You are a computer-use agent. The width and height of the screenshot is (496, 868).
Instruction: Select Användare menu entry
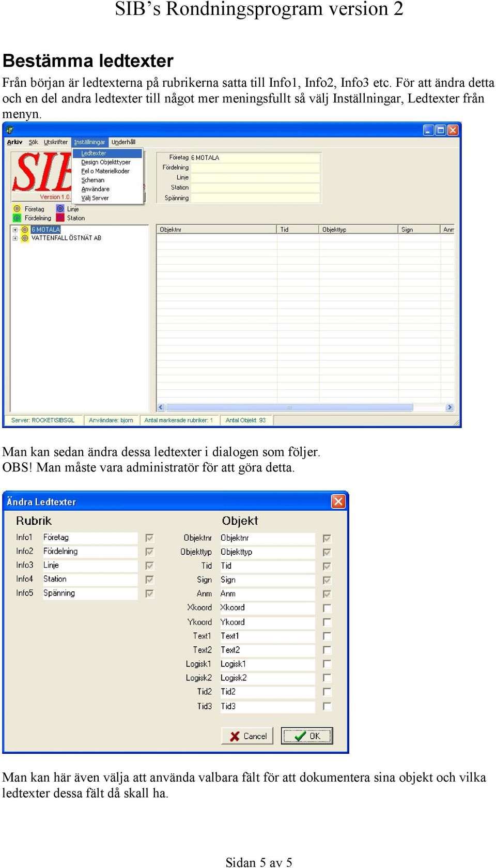107,189
